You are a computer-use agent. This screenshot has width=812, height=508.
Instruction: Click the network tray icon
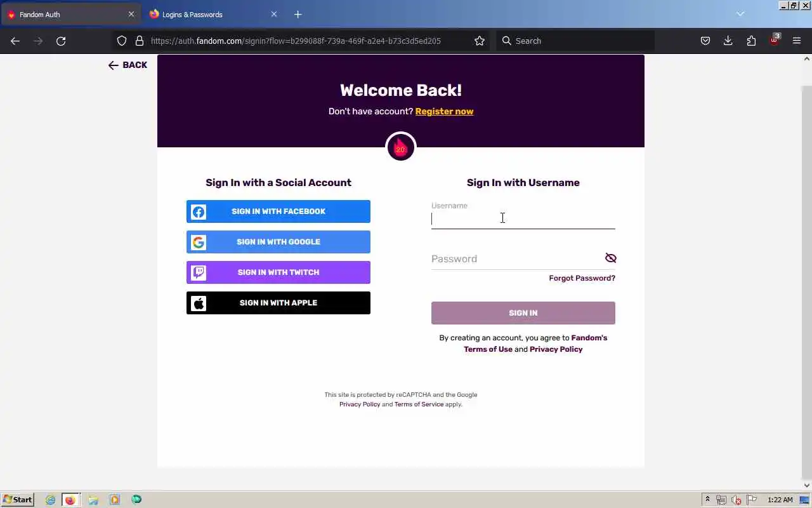[721, 500]
